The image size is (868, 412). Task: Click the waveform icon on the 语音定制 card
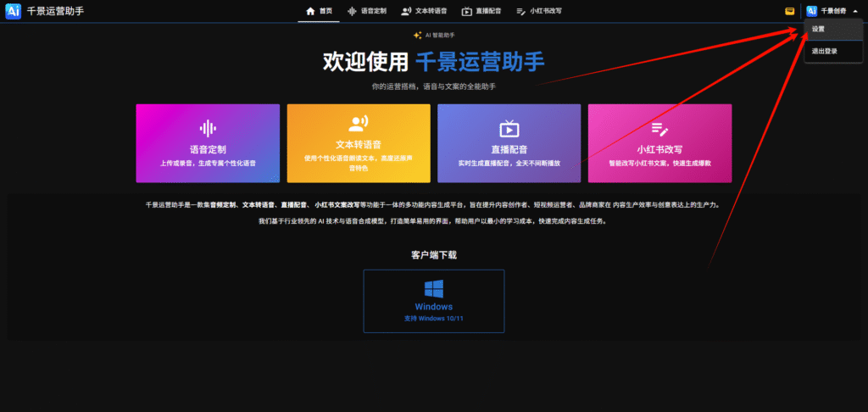coord(208,129)
